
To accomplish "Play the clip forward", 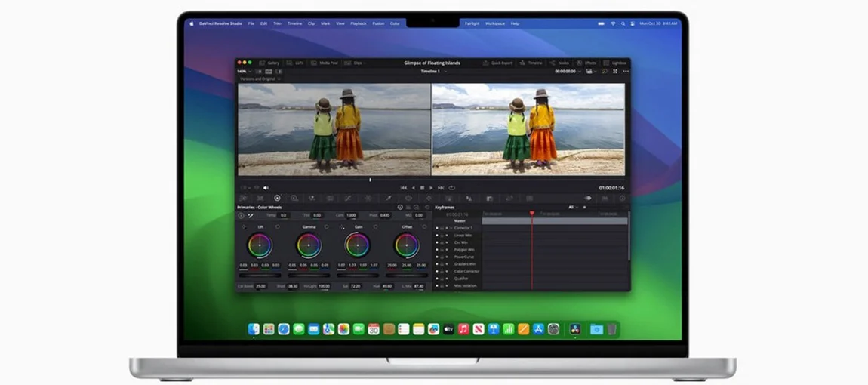I will [x=431, y=188].
